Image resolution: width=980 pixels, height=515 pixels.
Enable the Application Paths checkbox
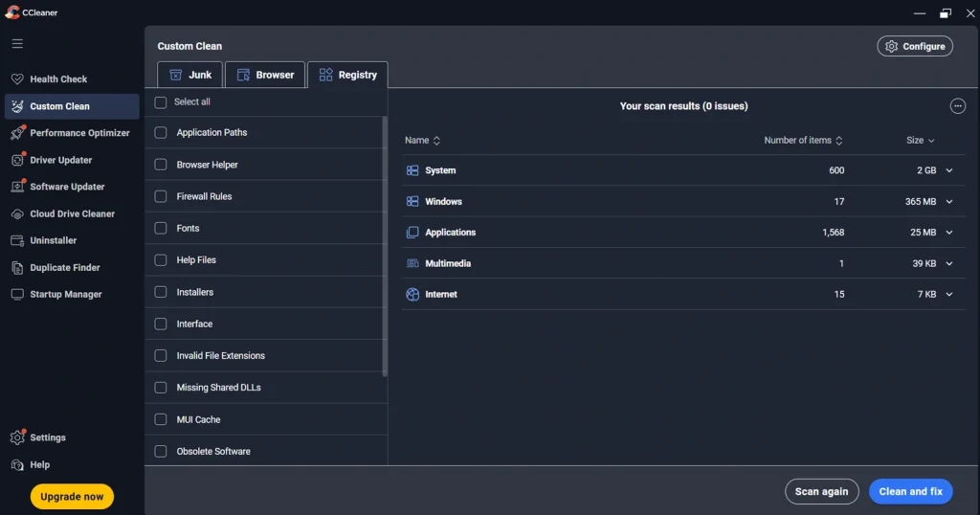coord(161,132)
